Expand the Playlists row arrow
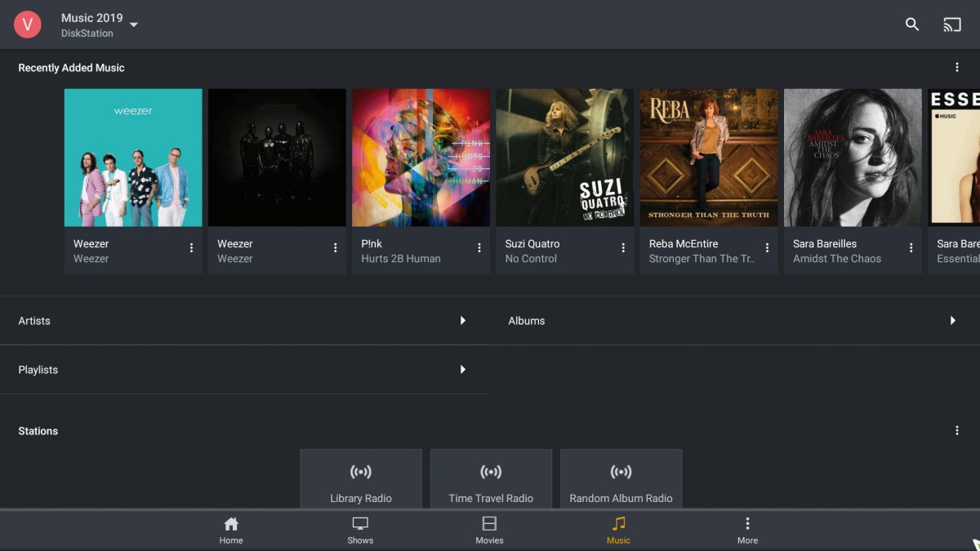 463,370
